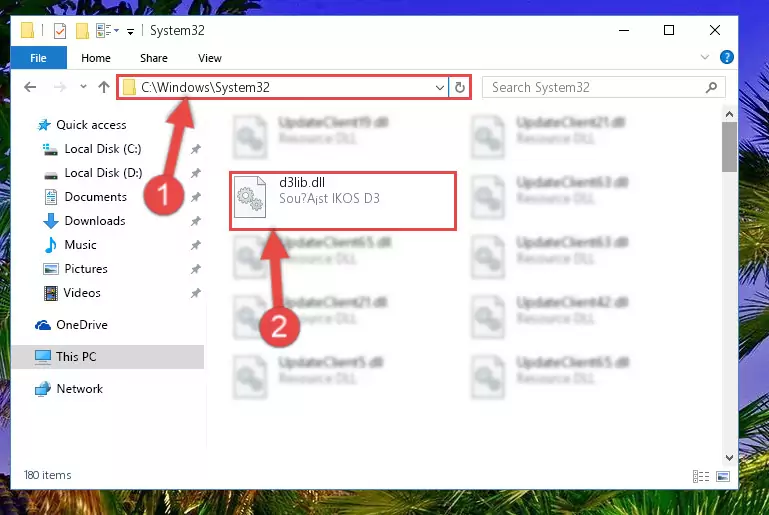Click the vertical scrollbar thumb
This screenshot has height=515, width=769.
click(x=729, y=147)
